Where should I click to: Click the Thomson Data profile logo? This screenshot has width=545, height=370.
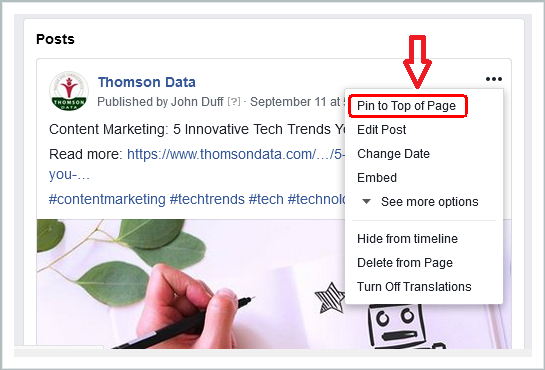(69, 91)
